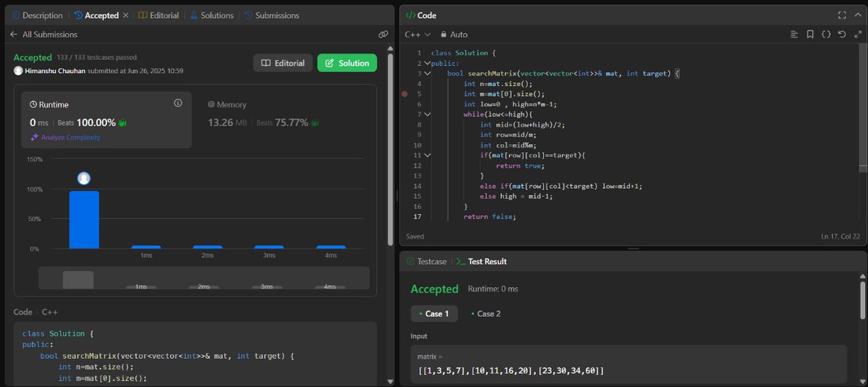Screen dimensions: 868x387
Task: Click the breakpoint dot on line 5
Action: (404, 94)
